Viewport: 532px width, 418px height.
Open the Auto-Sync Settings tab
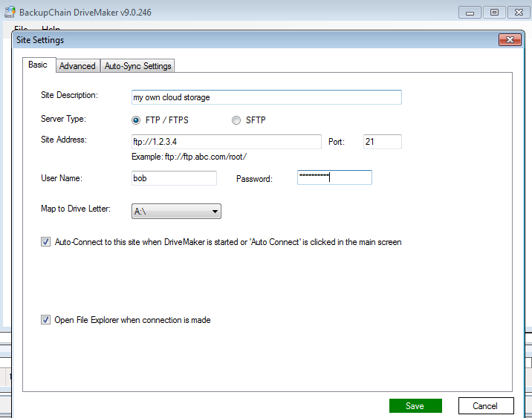[x=137, y=66]
